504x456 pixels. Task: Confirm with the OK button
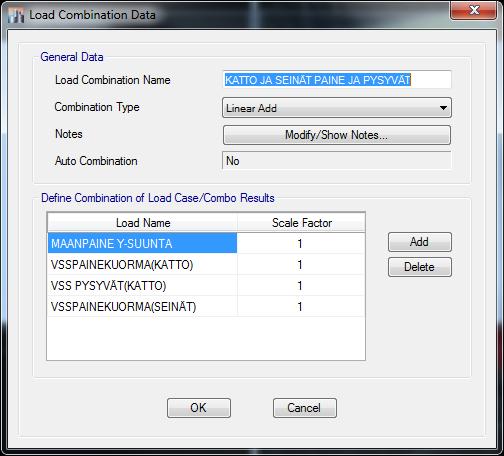[199, 408]
